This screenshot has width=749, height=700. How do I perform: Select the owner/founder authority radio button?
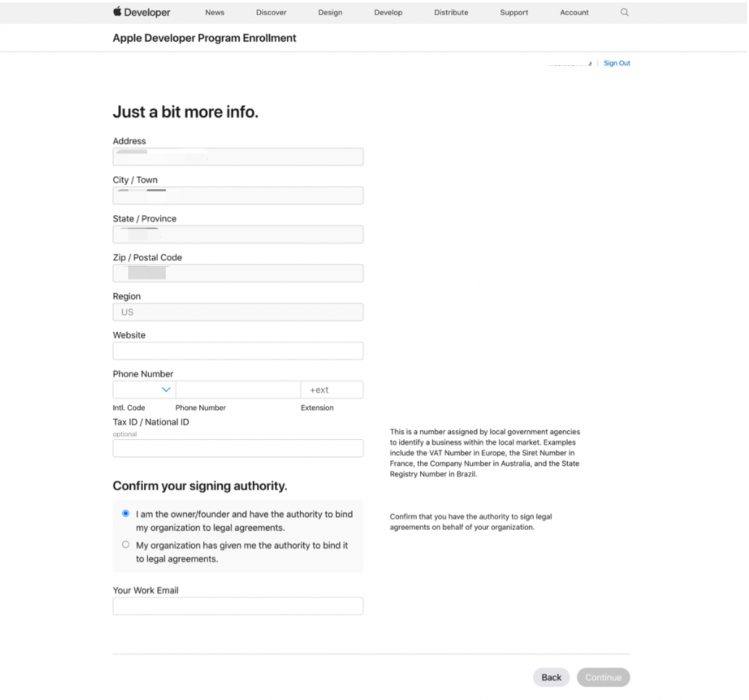[125, 514]
